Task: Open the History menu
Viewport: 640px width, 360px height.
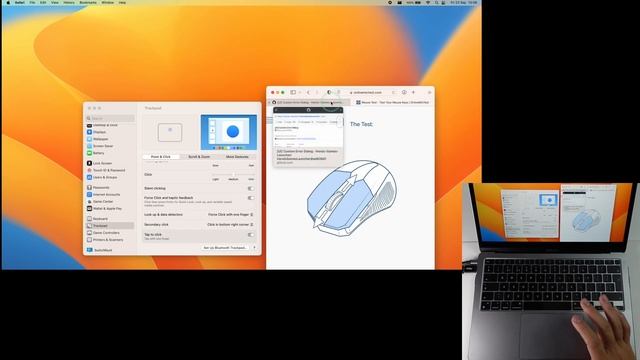Action: pos(69,2)
